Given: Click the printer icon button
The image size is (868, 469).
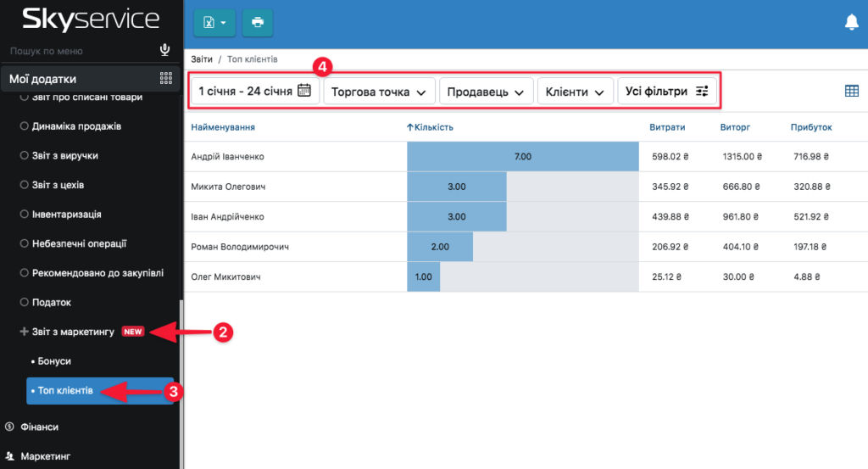Looking at the screenshot, I should (x=258, y=23).
